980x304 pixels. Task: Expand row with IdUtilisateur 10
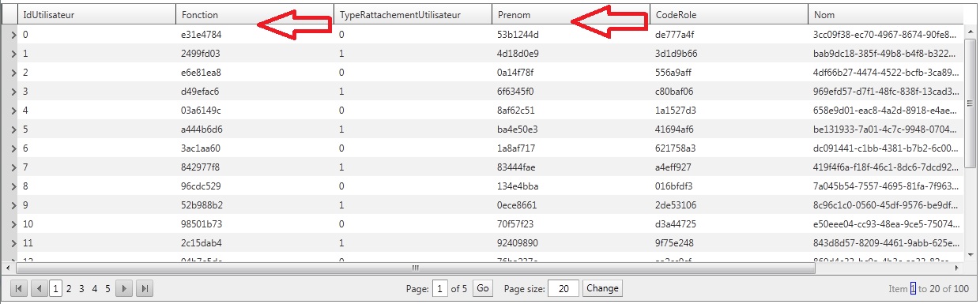tap(13, 224)
